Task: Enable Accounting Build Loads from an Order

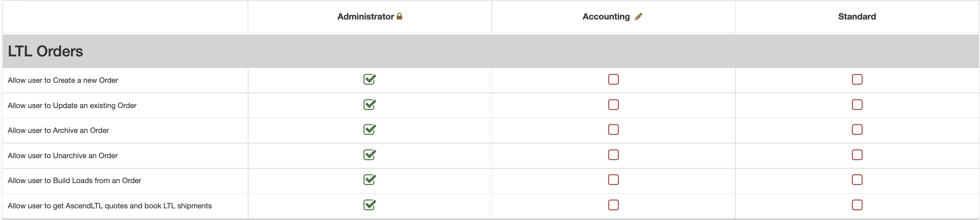Action: (613, 180)
